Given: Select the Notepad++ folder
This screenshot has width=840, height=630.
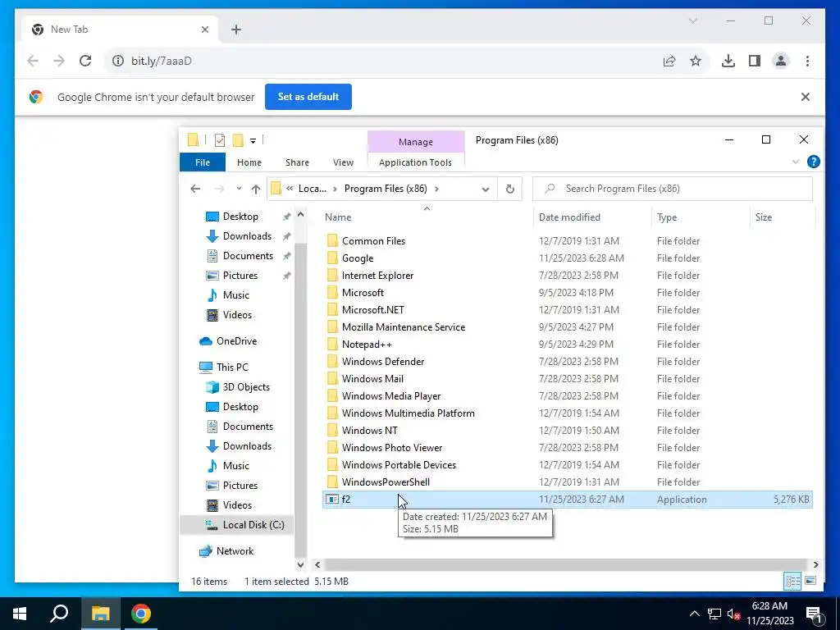Looking at the screenshot, I should [367, 345].
